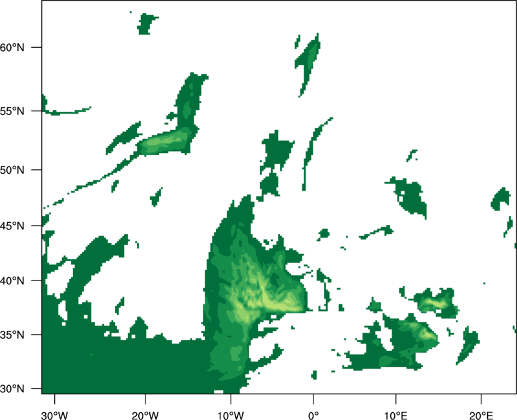
Task: Click the 35°N latitude label
Action: pyautogui.click(x=12, y=335)
